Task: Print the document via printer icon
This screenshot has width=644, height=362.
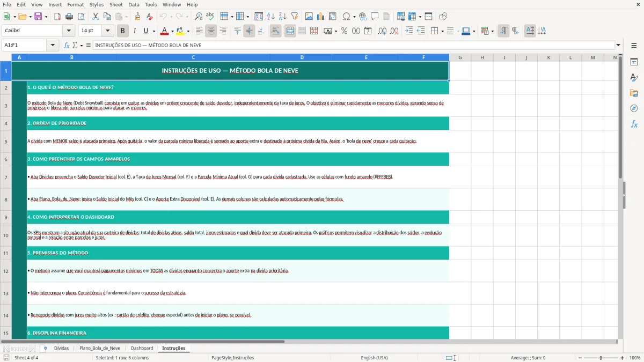Action: pos(69,17)
